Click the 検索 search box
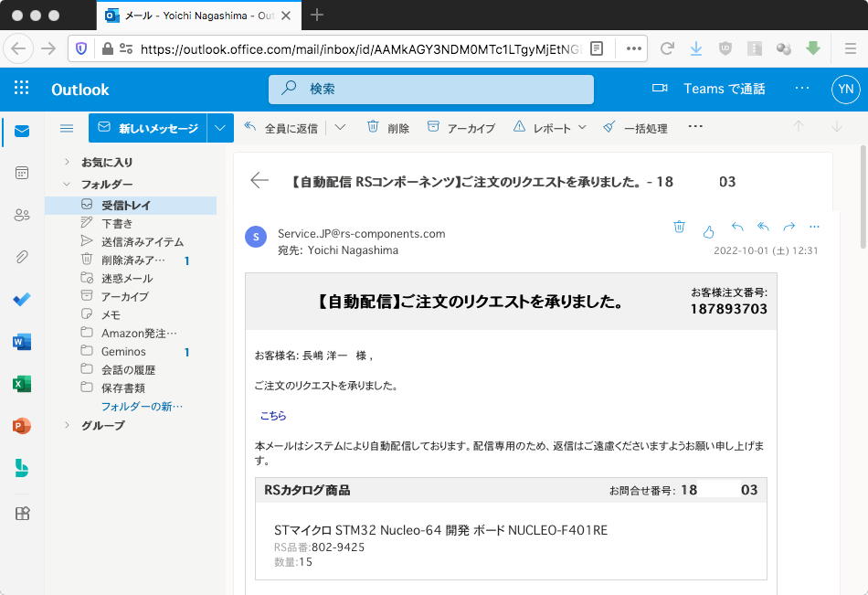The image size is (868, 595). 430,90
